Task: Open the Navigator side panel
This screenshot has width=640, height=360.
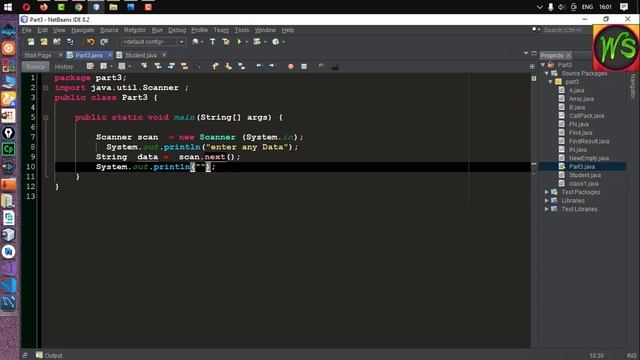Action: tap(633, 86)
